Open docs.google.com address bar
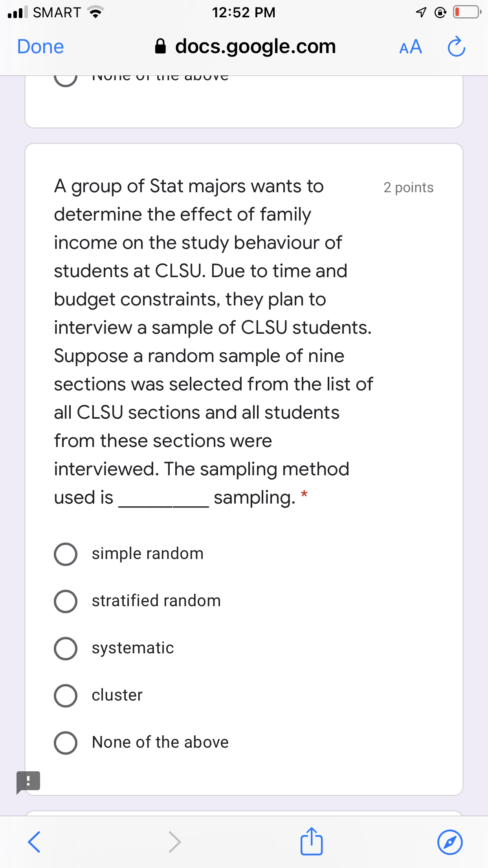Image resolution: width=488 pixels, height=868 pixels. click(255, 46)
